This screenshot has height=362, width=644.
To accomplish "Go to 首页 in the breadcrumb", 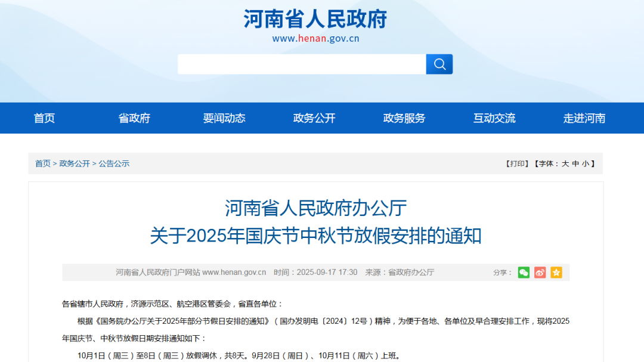I will 43,163.
